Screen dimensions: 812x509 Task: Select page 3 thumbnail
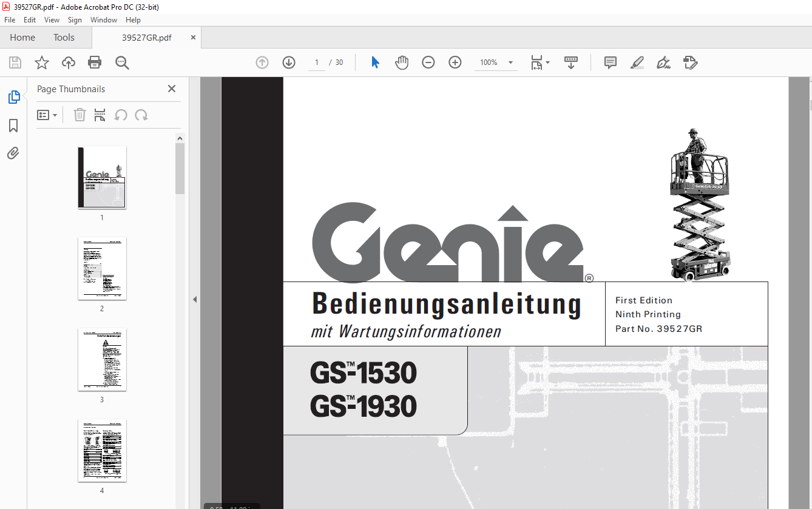[102, 359]
